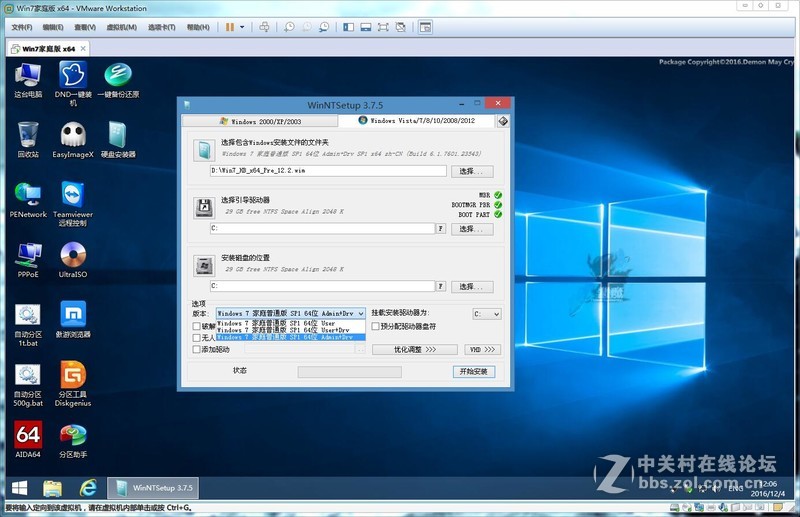Viewport: 800px width, 517px height.
Task: Open 这台电脑 desktop icon
Action: pyautogui.click(x=28, y=81)
